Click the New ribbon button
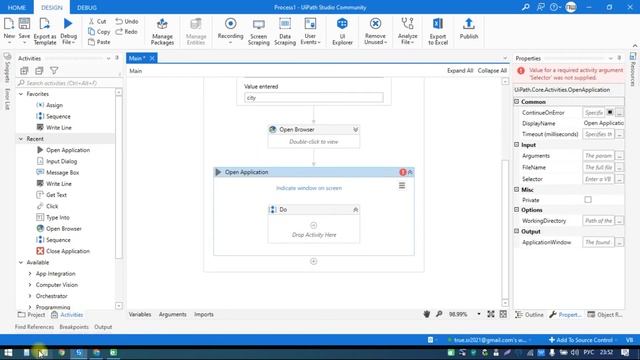This screenshot has width=640, height=360. click(x=9, y=30)
